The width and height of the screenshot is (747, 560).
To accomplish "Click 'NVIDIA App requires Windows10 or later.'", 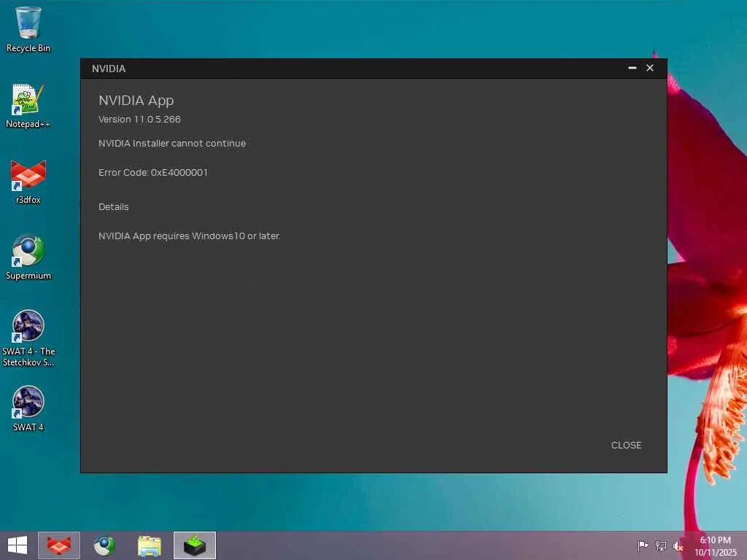I will (190, 236).
